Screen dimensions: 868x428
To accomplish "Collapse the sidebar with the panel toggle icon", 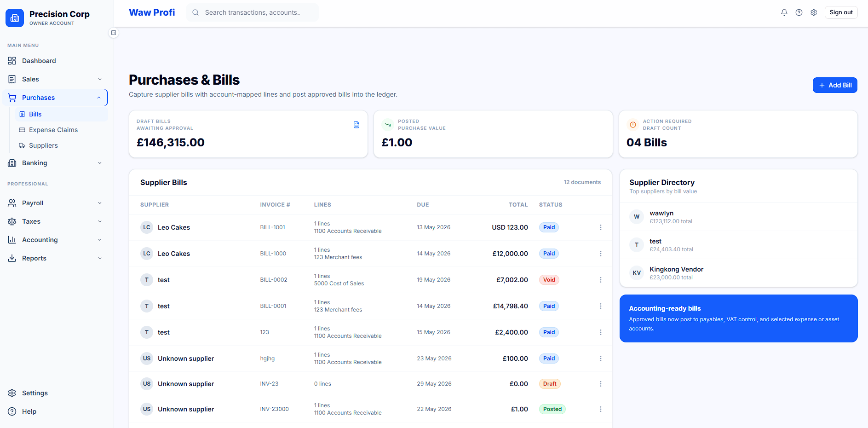I will (114, 33).
